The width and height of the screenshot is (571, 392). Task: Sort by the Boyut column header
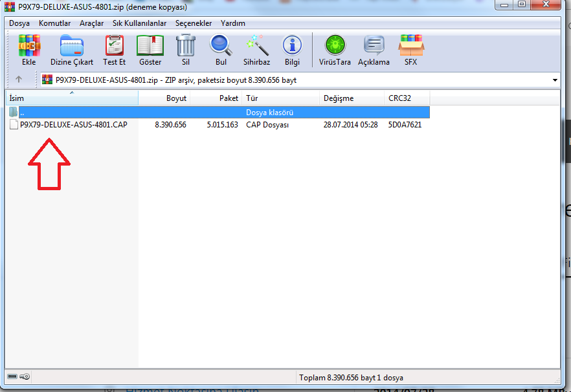coord(164,98)
